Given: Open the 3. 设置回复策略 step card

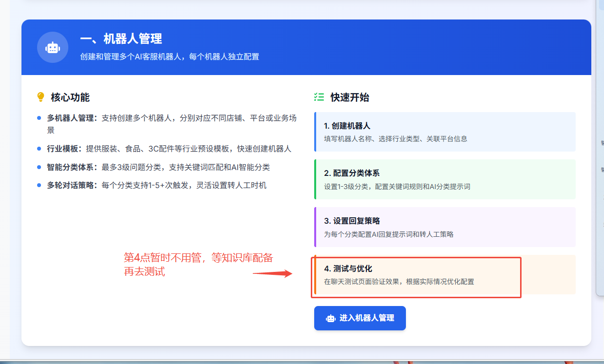Looking at the screenshot, I should click(x=444, y=227).
